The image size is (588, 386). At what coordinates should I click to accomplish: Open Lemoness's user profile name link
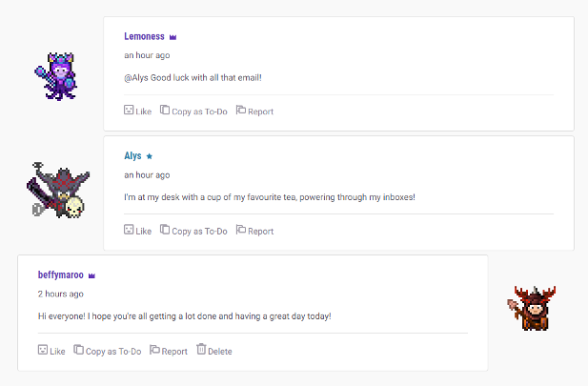click(144, 36)
